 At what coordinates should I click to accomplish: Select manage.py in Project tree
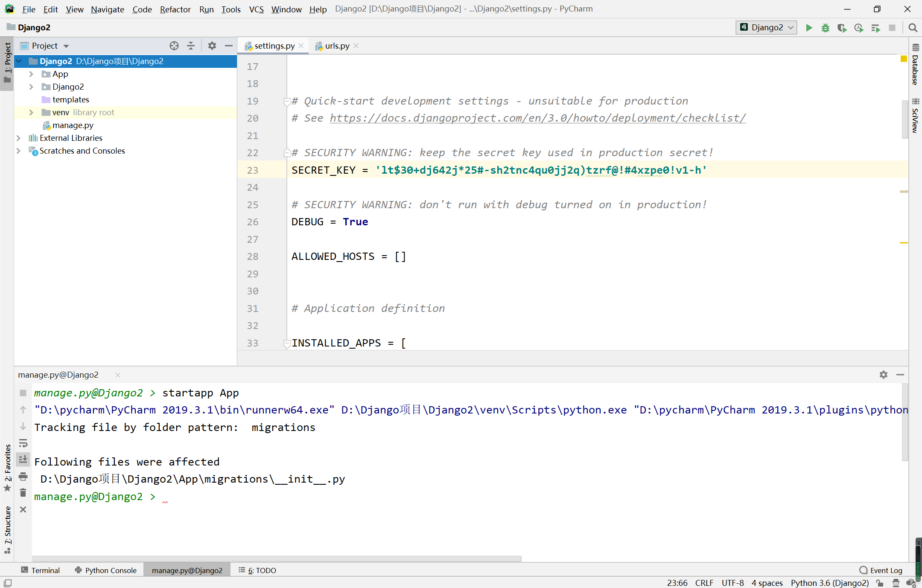(73, 125)
